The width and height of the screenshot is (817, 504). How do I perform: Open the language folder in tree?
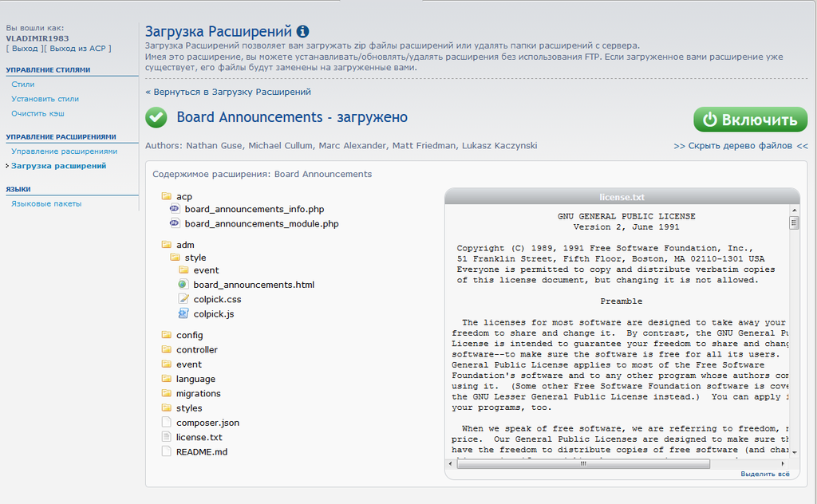(x=195, y=379)
